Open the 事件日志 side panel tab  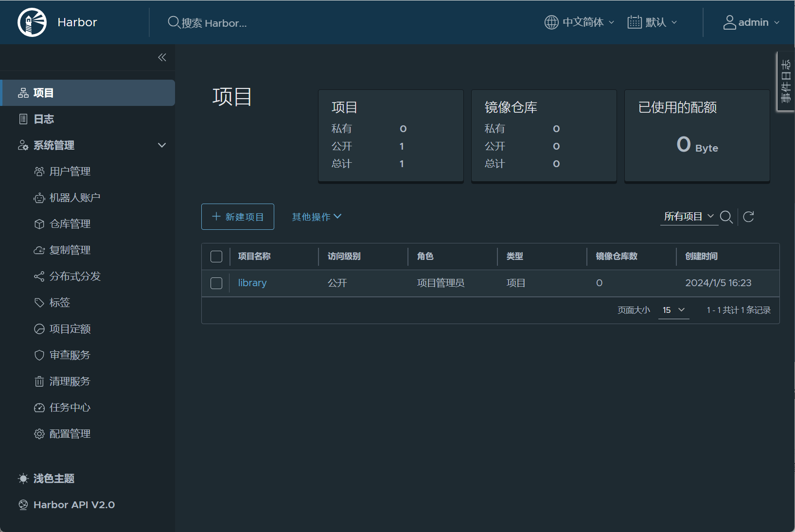tap(786, 81)
